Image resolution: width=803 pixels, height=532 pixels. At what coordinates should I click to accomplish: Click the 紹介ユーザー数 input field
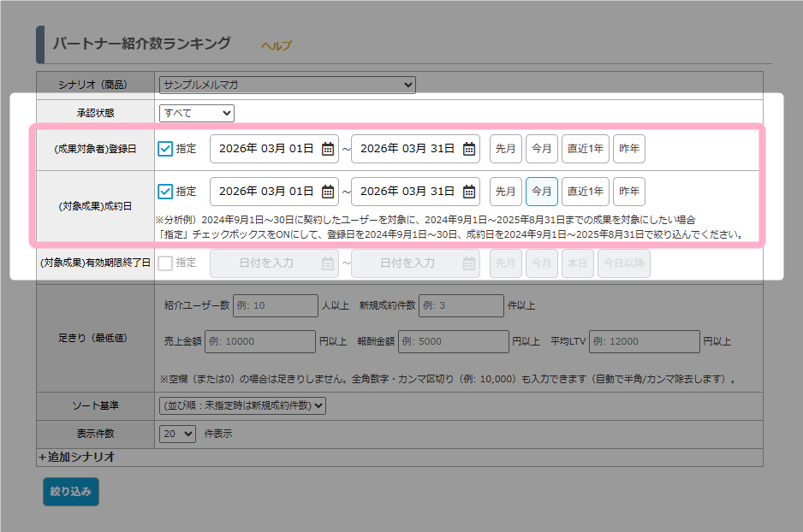(274, 305)
